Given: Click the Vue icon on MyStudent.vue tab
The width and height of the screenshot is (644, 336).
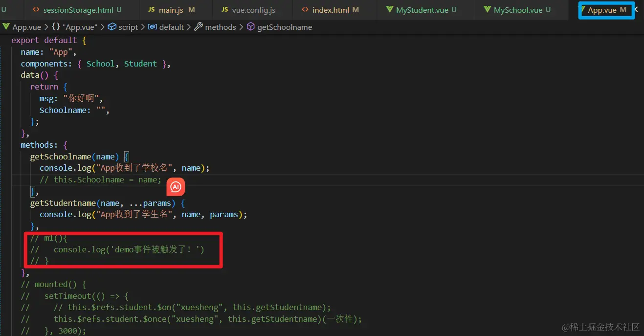Looking at the screenshot, I should [x=390, y=10].
